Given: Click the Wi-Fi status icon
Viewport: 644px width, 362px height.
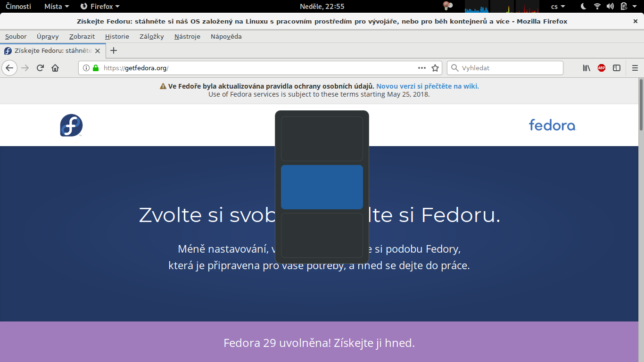Looking at the screenshot, I should click(x=597, y=7).
